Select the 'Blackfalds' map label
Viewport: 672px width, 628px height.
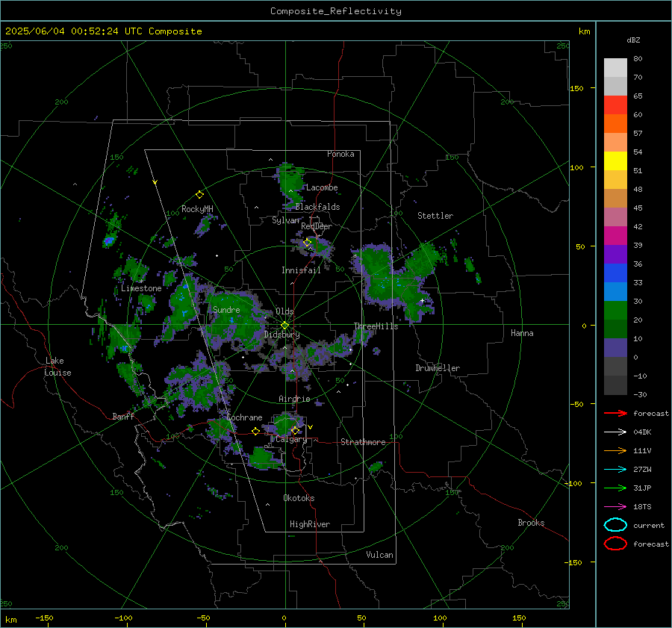[x=317, y=207]
